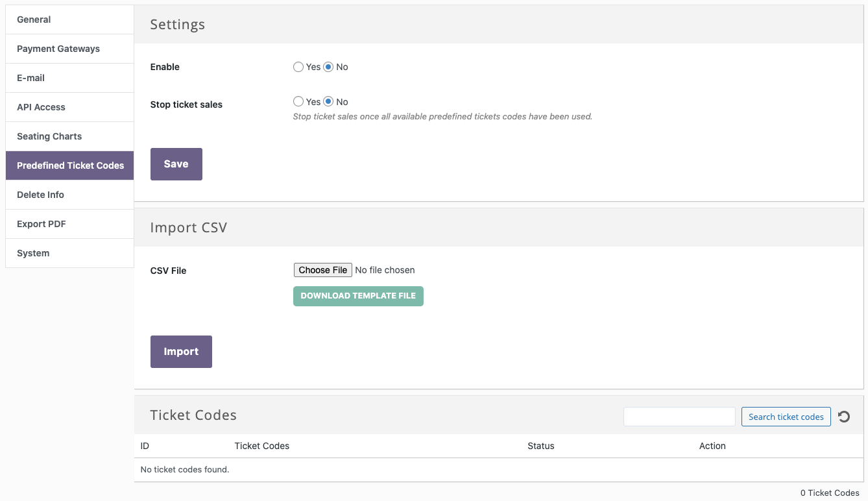The width and height of the screenshot is (868, 501).
Task: Open the Delete Info section
Action: [x=40, y=195]
